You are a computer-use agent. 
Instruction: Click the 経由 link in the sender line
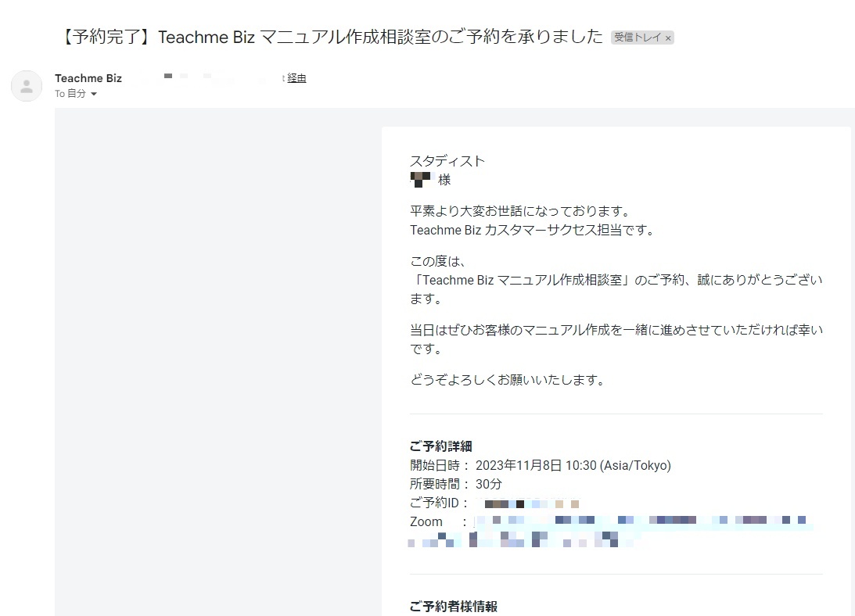[x=296, y=78]
